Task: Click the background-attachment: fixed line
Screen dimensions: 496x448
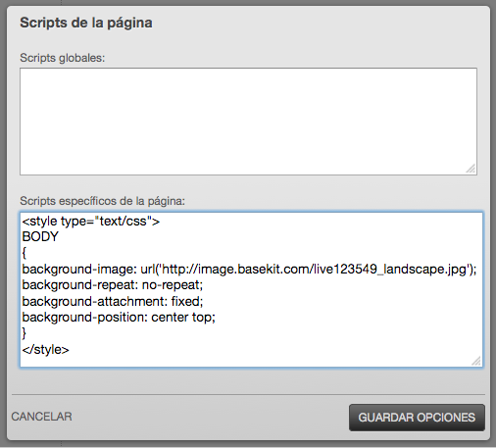Action: (113, 301)
